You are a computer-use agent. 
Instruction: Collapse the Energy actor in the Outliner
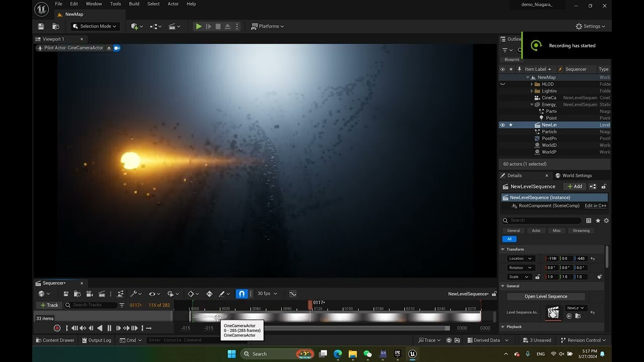532,105
